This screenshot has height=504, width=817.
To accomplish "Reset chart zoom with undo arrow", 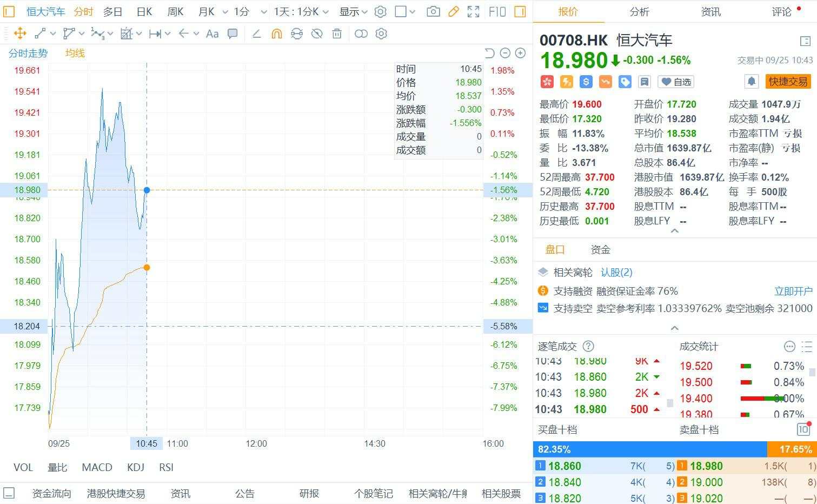I will tap(490, 53).
